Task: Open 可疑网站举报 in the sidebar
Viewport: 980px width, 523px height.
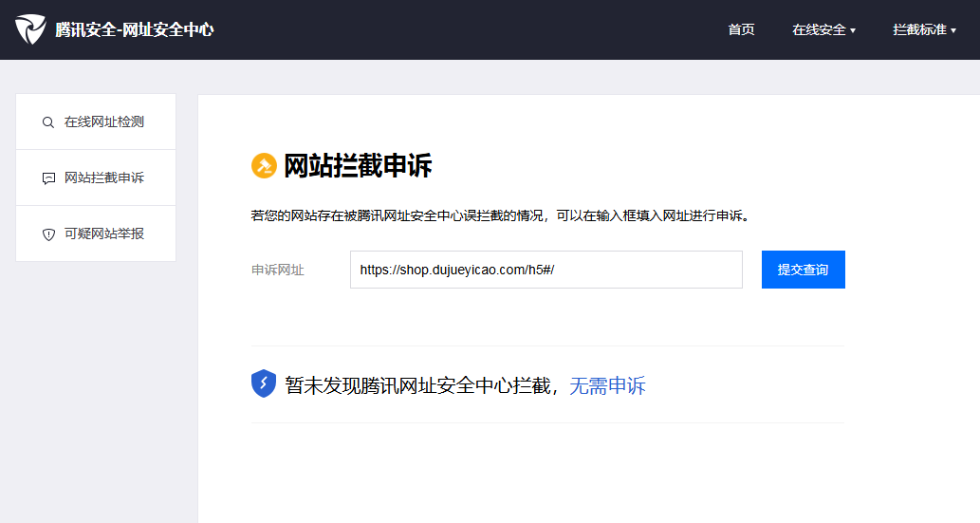Action: 96,233
